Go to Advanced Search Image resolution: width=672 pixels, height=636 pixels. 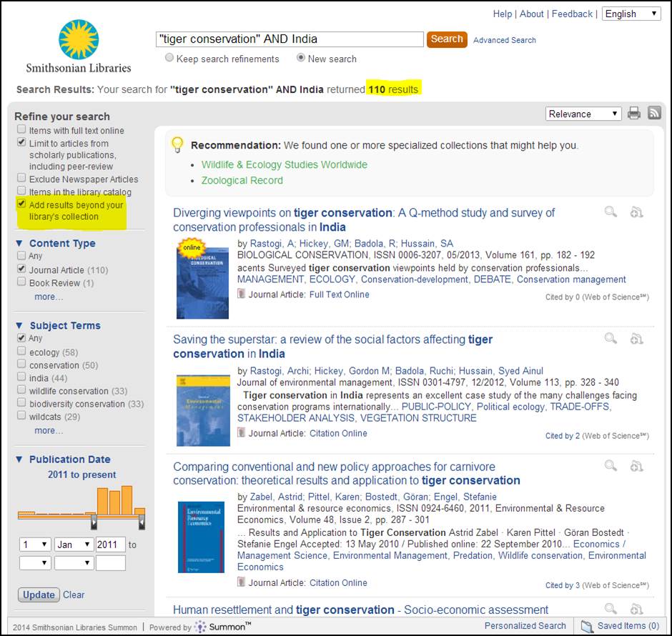pos(505,40)
